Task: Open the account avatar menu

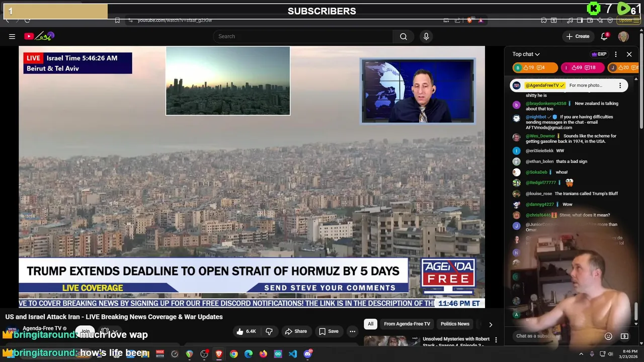Action: [x=623, y=36]
